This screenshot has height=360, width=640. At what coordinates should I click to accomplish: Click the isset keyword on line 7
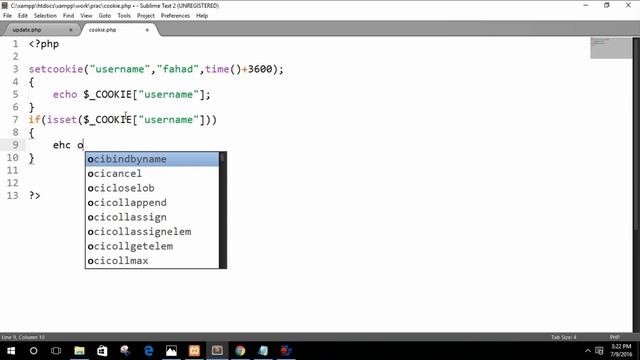(x=62, y=120)
